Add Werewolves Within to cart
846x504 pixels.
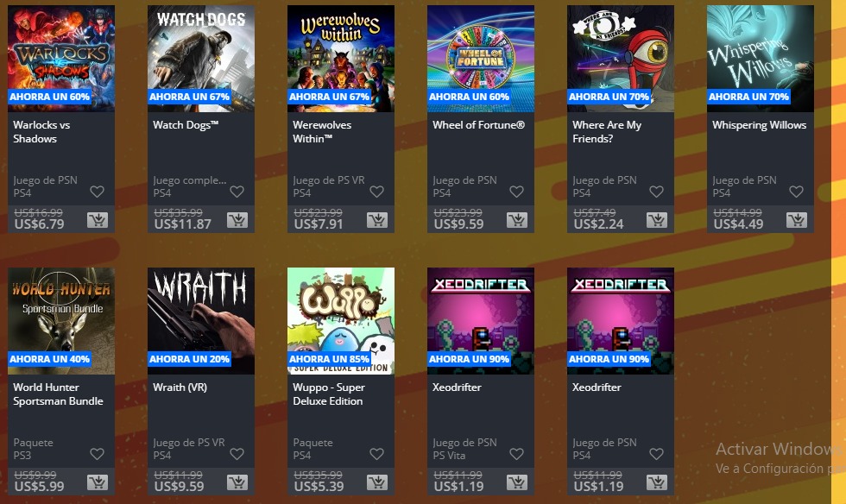click(x=377, y=219)
